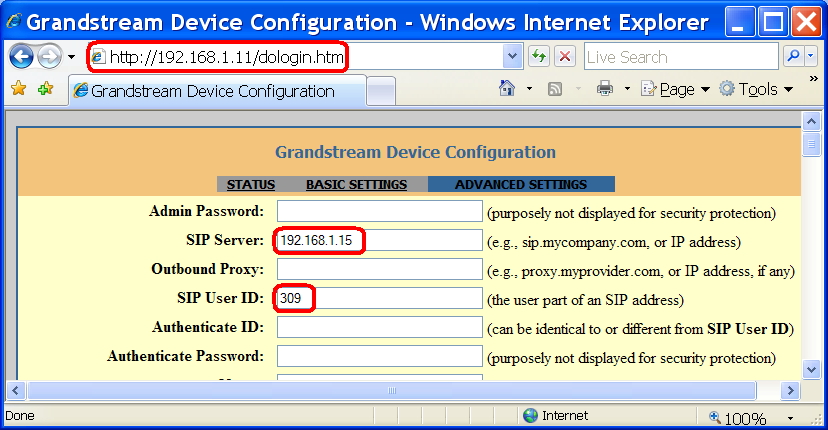Image resolution: width=828 pixels, height=430 pixels.
Task: Open the zoom level dropdown arrow
Action: click(791, 418)
